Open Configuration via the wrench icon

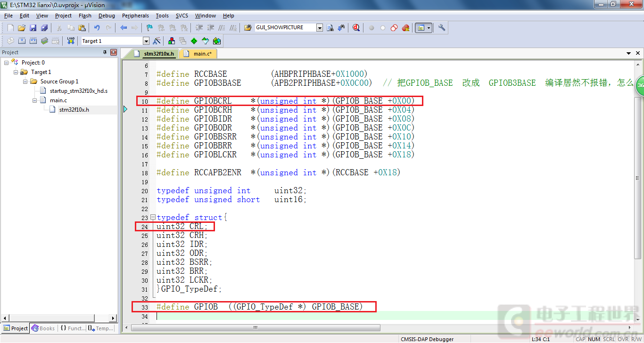pyautogui.click(x=442, y=28)
